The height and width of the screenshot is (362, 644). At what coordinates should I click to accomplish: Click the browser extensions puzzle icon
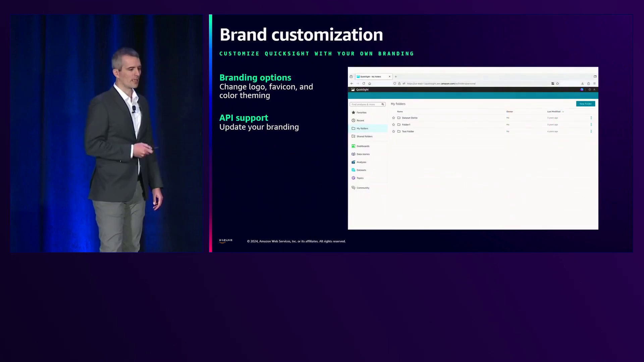click(589, 84)
